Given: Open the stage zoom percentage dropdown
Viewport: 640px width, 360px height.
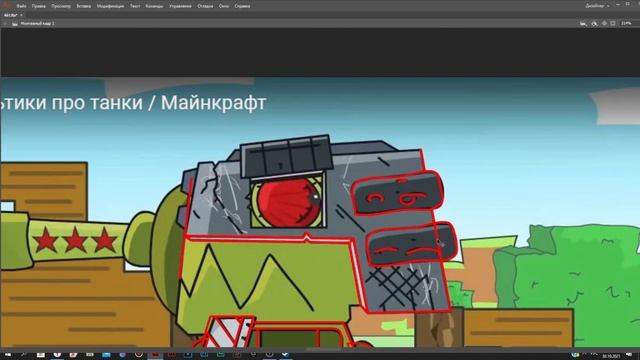Looking at the screenshot, I should [627, 24].
